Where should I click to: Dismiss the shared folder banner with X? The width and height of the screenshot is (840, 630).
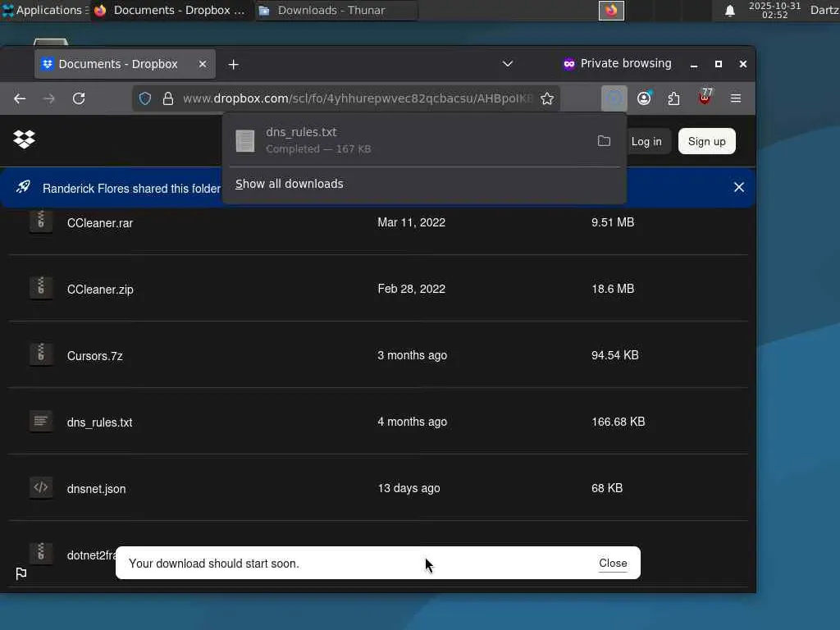(x=739, y=187)
